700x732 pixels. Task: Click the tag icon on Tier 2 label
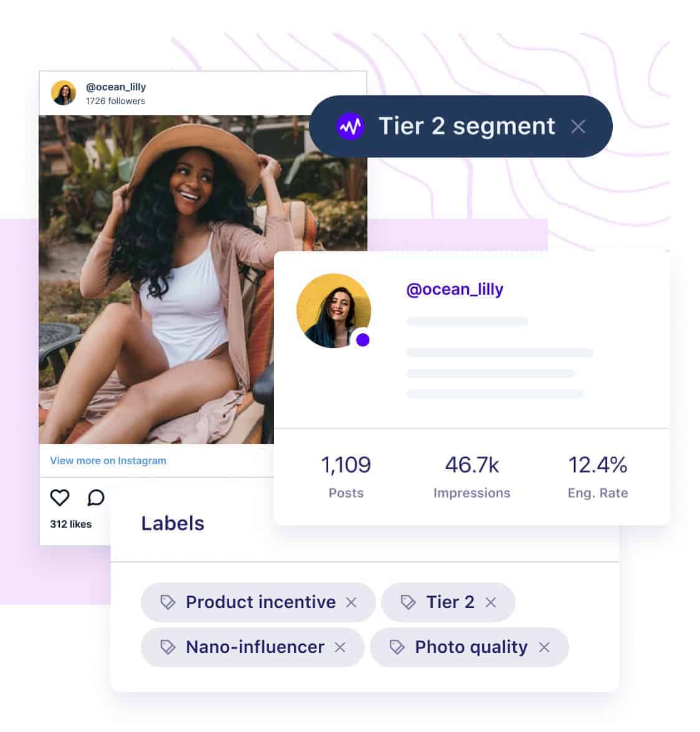408,602
